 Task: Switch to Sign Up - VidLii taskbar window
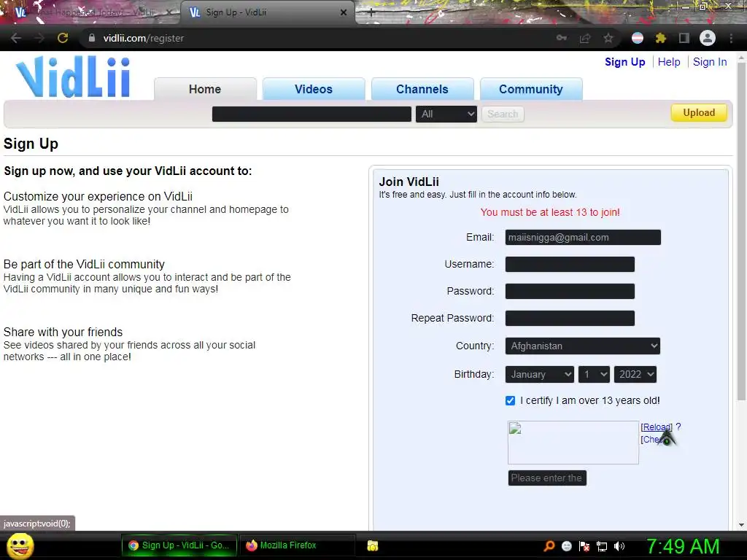pyautogui.click(x=179, y=545)
